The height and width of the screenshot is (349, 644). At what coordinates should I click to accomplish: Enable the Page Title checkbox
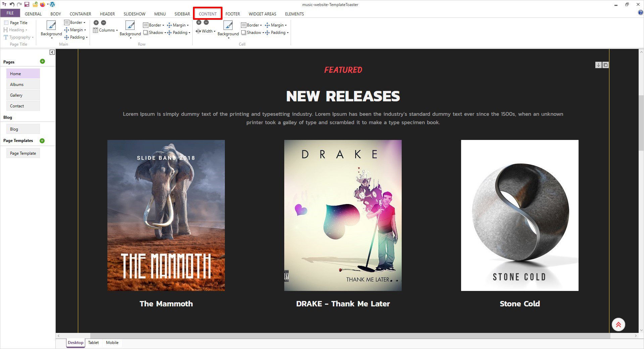coord(6,23)
